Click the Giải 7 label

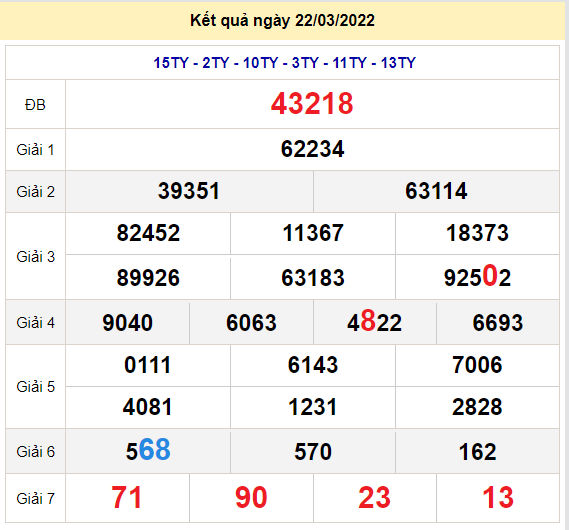[x=35, y=499]
